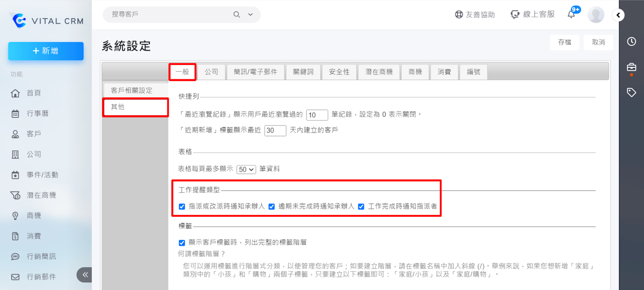644x290 pixels.
Task: Open the rows-per-page dropdown showing 50
Action: coord(246,170)
